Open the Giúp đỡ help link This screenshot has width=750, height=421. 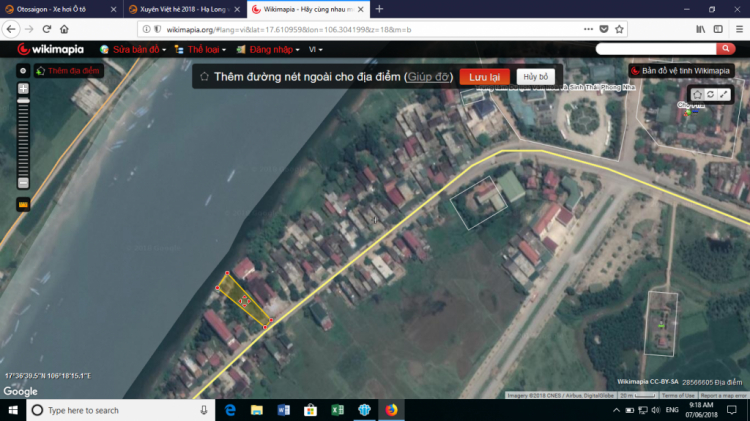click(428, 77)
